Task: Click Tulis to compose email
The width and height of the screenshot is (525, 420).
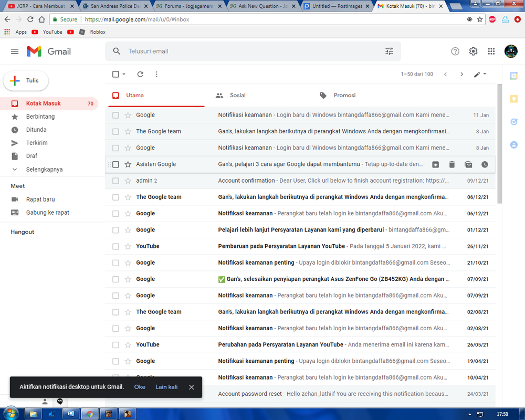Action: click(26, 81)
